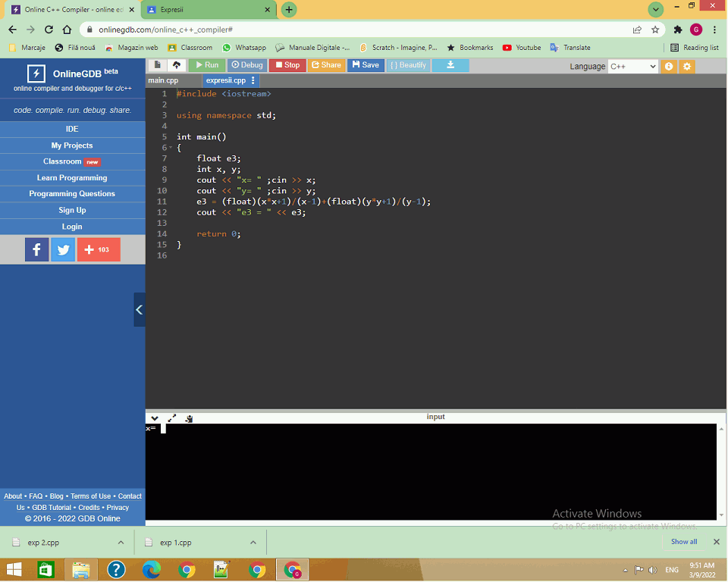This screenshot has width=728, height=582.
Task: Click inside the black console input area
Action: pyautogui.click(x=431, y=470)
